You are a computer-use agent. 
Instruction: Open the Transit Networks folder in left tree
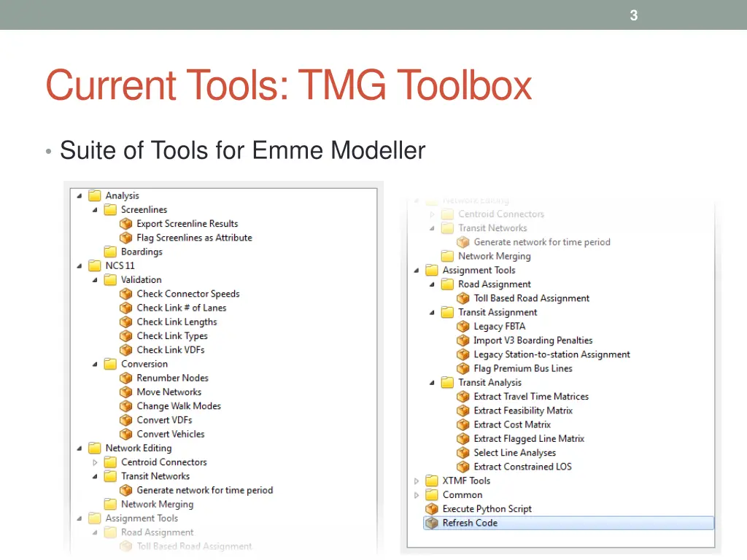tap(147, 476)
